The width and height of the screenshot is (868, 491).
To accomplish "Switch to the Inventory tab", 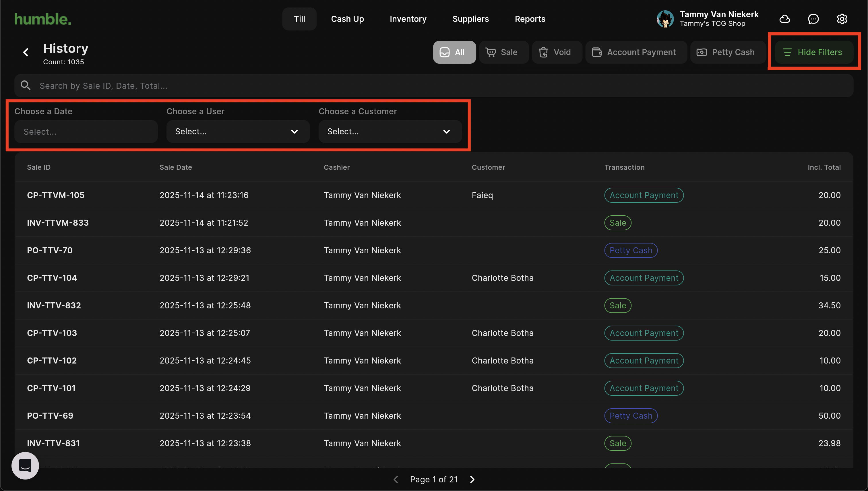I will pos(408,19).
